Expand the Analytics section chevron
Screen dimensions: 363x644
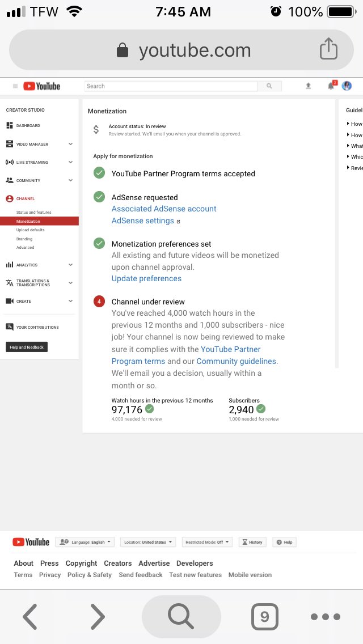[x=71, y=265]
